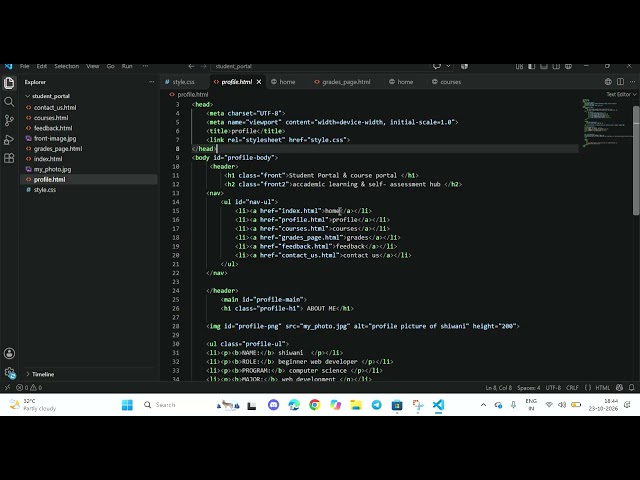The height and width of the screenshot is (480, 640).
Task: Open editor more actions ellipsis
Action: point(632,82)
